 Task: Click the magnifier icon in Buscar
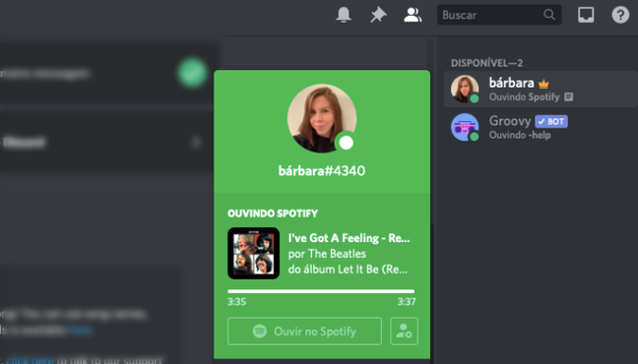coord(548,15)
